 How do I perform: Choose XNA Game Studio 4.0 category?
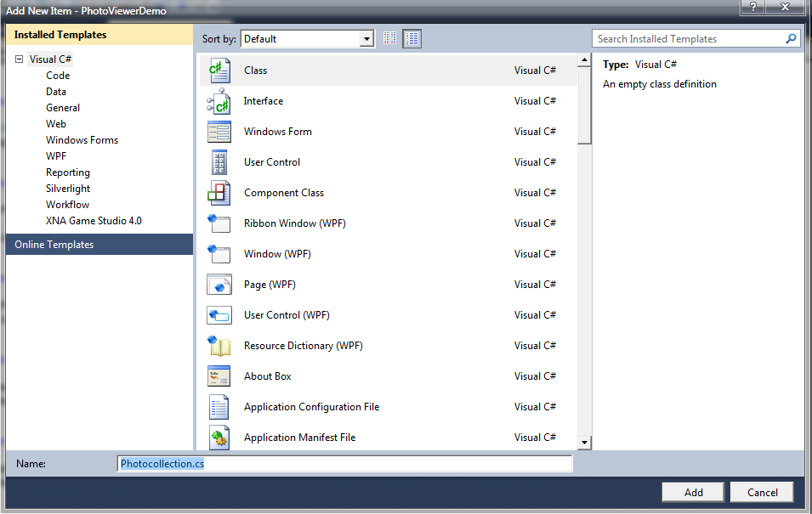pyautogui.click(x=94, y=221)
